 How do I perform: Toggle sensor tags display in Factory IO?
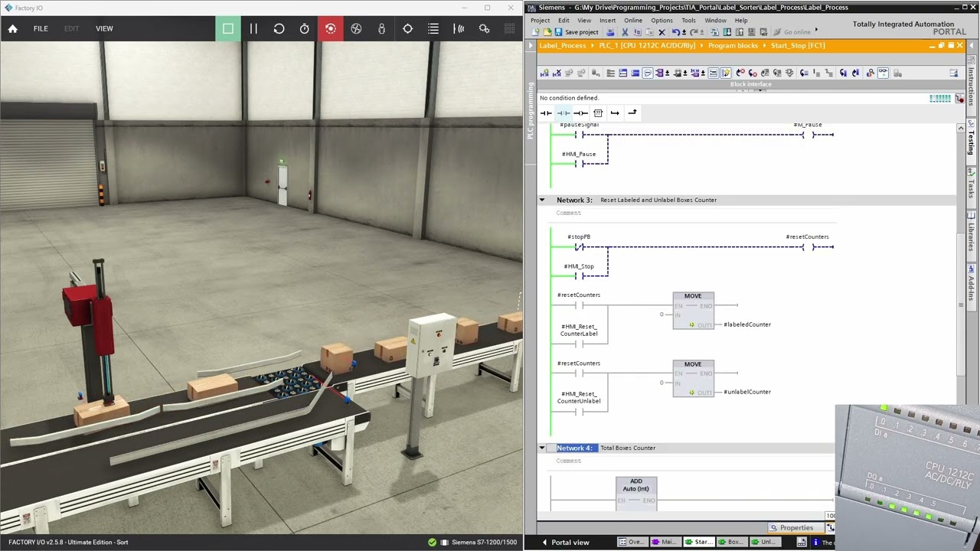[459, 28]
